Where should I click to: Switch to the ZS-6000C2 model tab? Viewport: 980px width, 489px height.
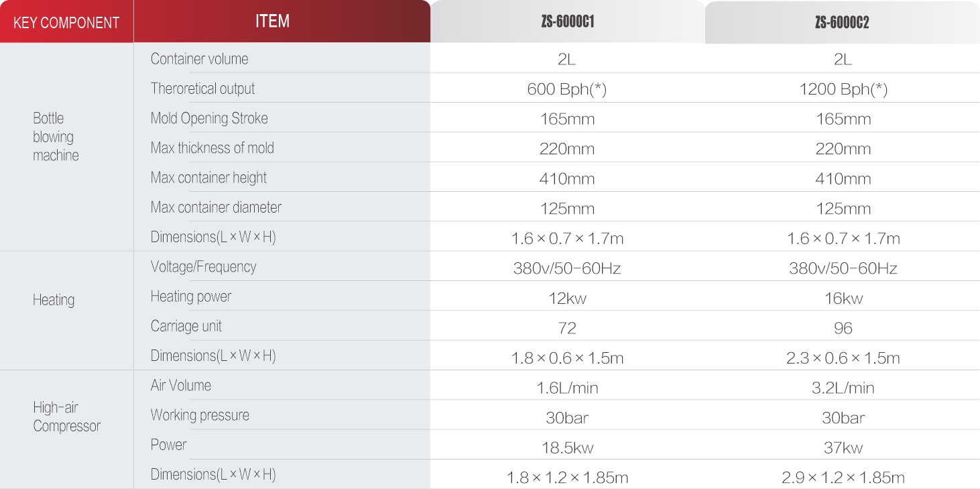pos(843,22)
